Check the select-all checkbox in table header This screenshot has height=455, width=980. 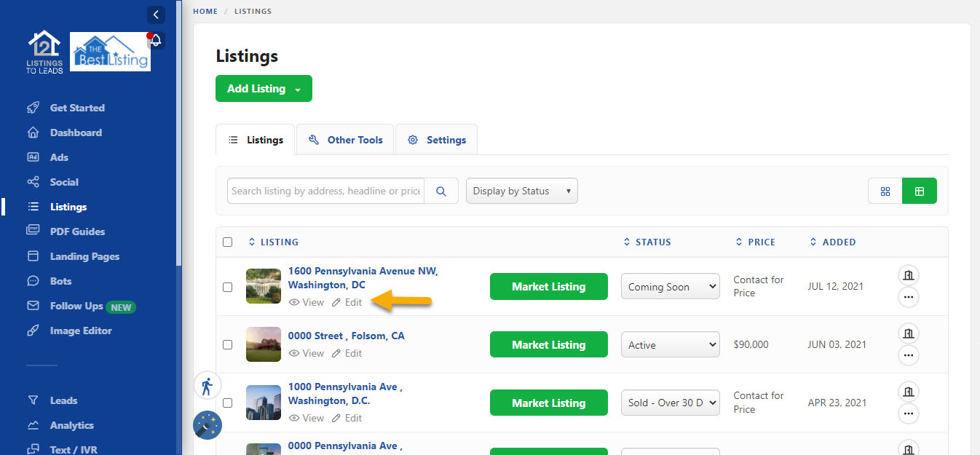[x=227, y=241]
